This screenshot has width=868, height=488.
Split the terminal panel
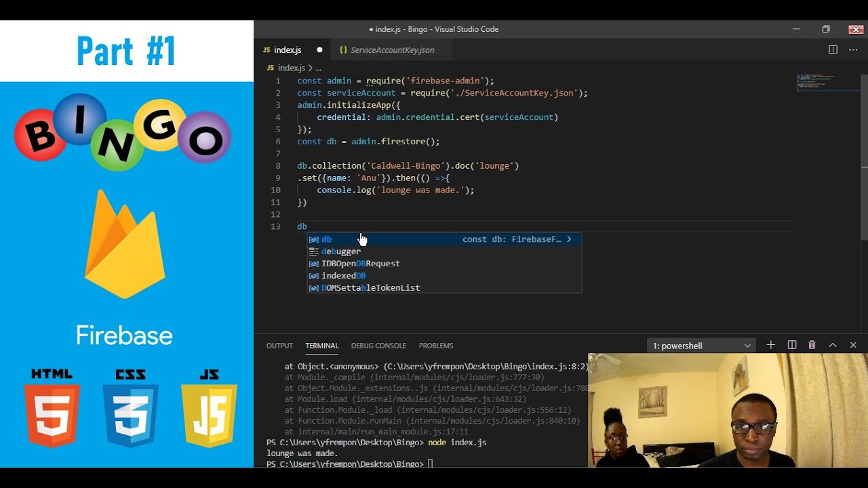tap(791, 345)
